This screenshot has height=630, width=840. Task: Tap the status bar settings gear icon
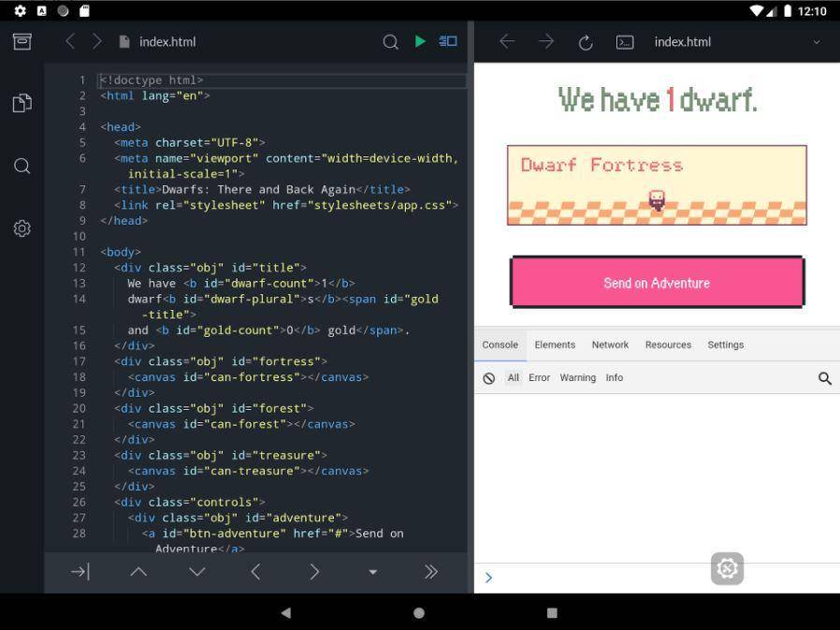pyautogui.click(x=20, y=10)
